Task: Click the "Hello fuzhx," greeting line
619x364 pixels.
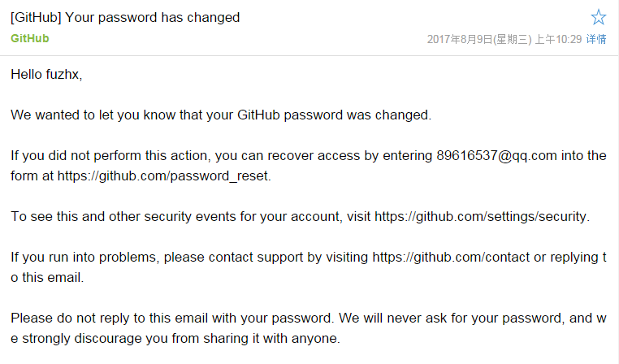Action: point(46,74)
